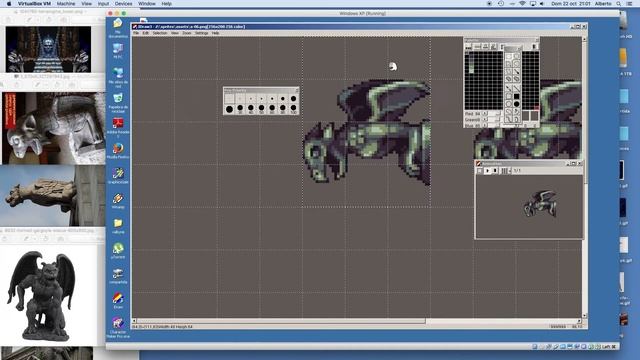This screenshot has height=360, width=640.
Task: Open the VirtualBox Machine menu
Action: point(66,4)
